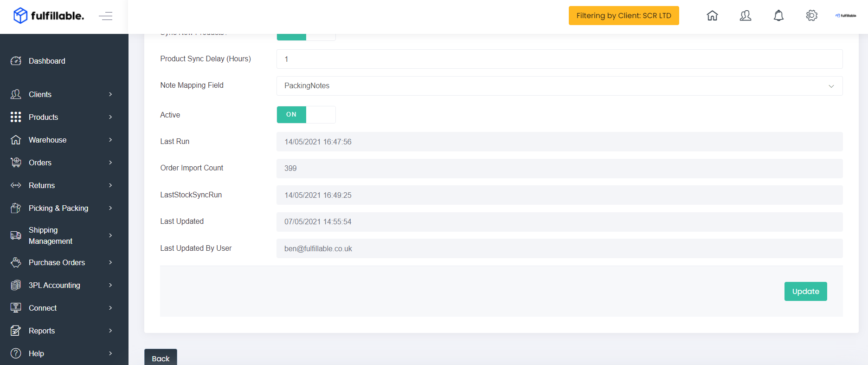Screen dimensions: 868x365
Task: Click the Shipping Management truck icon
Action: click(x=16, y=235)
